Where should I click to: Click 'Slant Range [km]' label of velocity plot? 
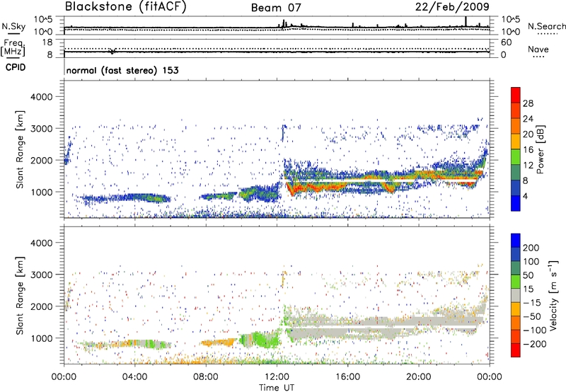pyautogui.click(x=21, y=295)
